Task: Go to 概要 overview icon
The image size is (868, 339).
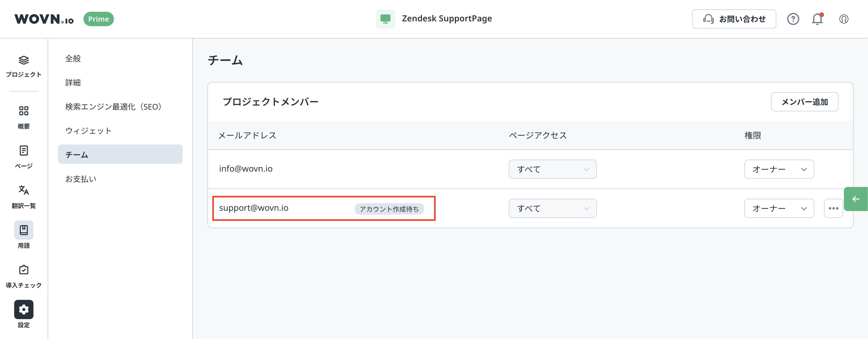Action: pos(24,111)
